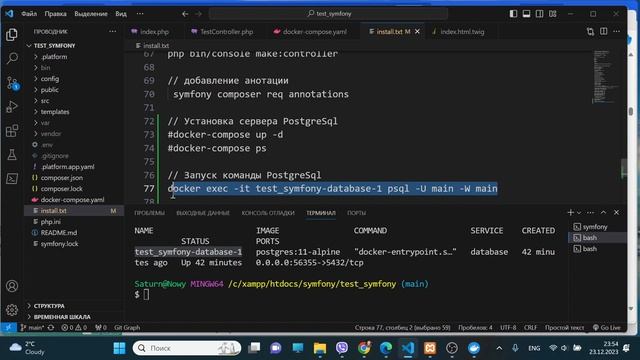The width and height of the screenshot is (640, 360).
Task: Close the terminal panel
Action: (x=616, y=212)
